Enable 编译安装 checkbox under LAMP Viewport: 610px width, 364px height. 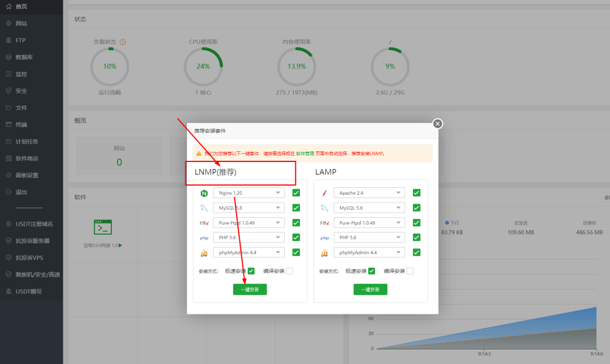point(410,271)
